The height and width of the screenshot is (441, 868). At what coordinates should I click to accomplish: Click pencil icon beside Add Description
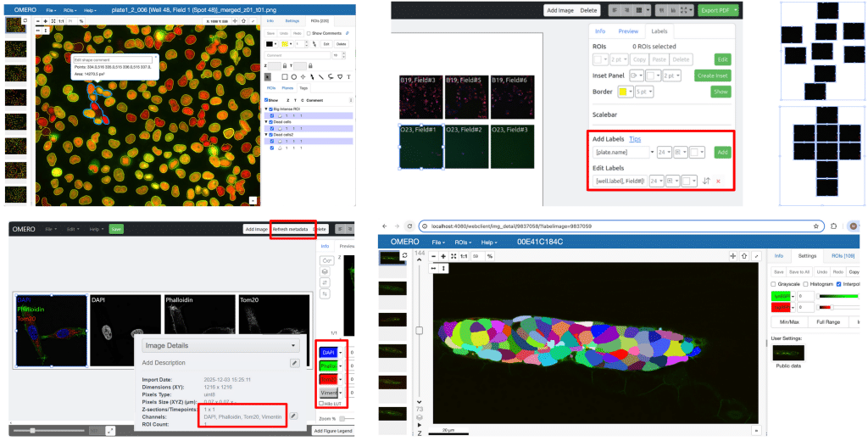coord(294,363)
